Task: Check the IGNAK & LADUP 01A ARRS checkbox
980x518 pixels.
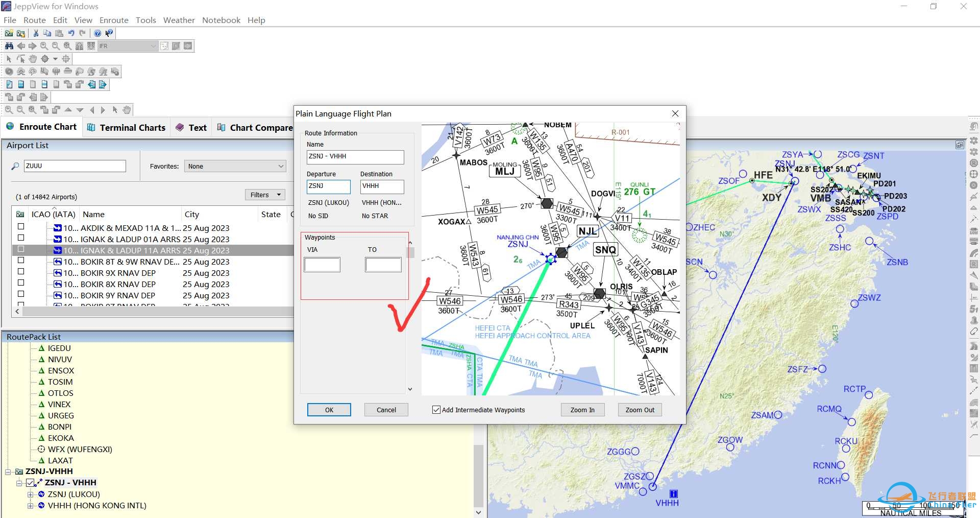Action: (21, 238)
